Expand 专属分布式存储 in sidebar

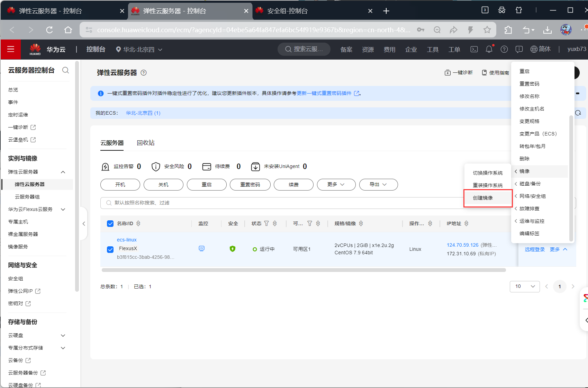pos(63,348)
